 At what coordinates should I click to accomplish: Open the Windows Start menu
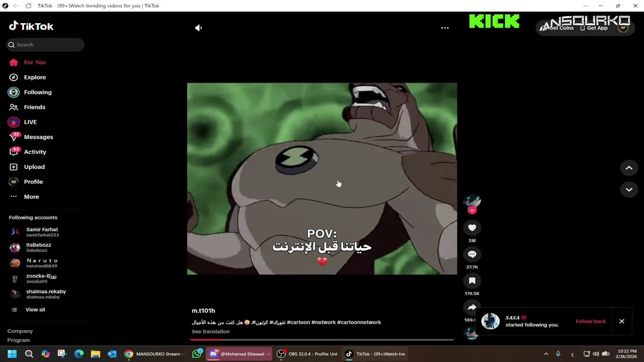pos(12,354)
